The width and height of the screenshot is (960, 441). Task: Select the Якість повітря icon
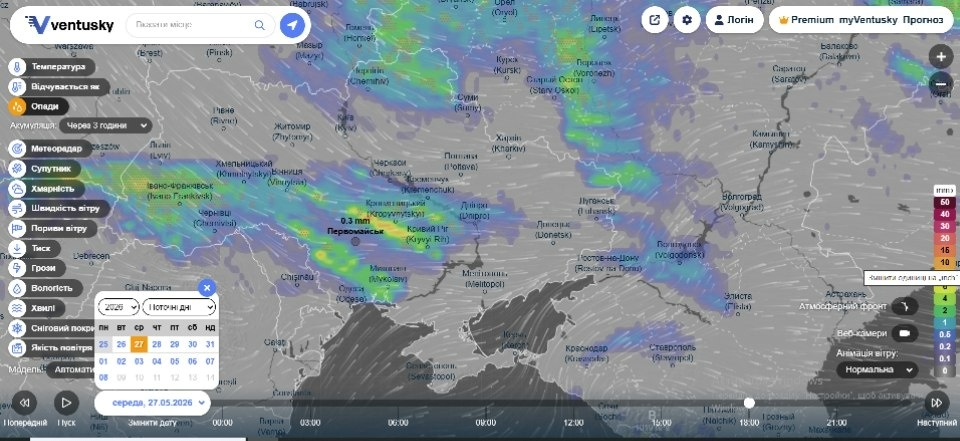point(17,348)
